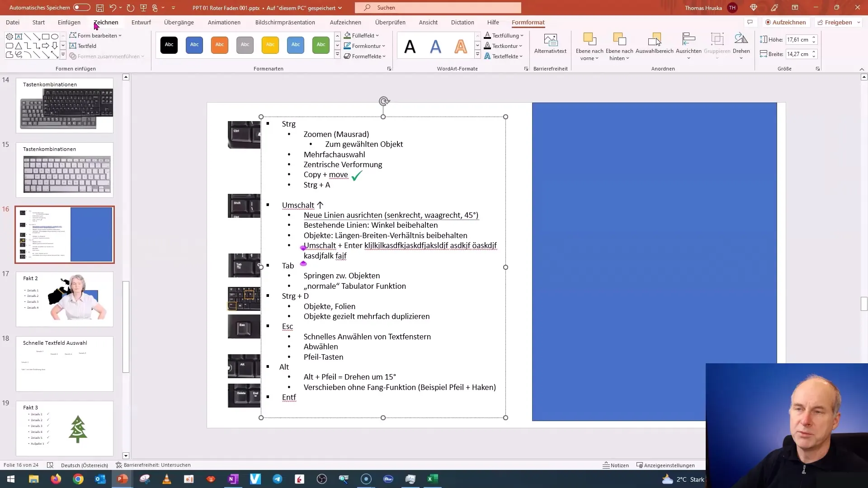
Task: Collapse the ribbon chevron
Action: click(862, 69)
